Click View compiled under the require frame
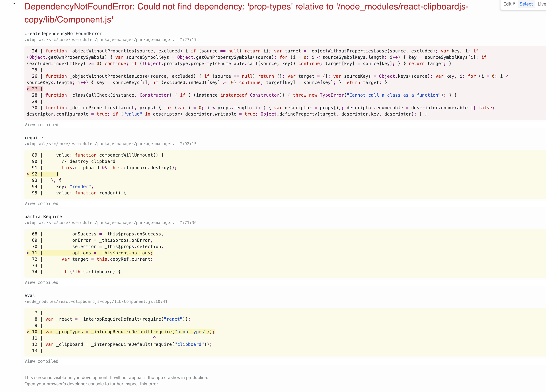This screenshot has width=546, height=392. [x=41, y=203]
